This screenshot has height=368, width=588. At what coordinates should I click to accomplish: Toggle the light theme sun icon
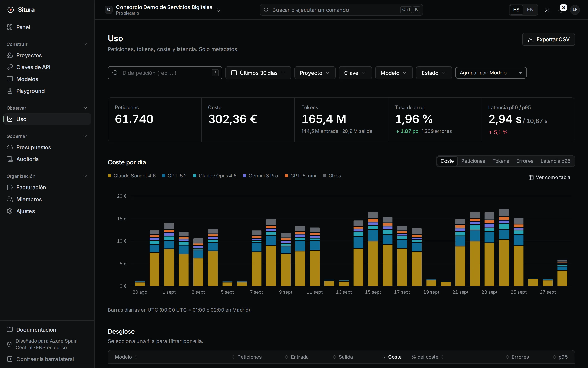pyautogui.click(x=547, y=10)
